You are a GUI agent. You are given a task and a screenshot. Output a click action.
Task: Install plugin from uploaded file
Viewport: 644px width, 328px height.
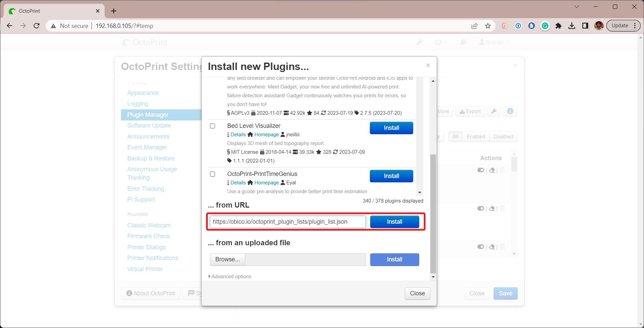point(394,259)
